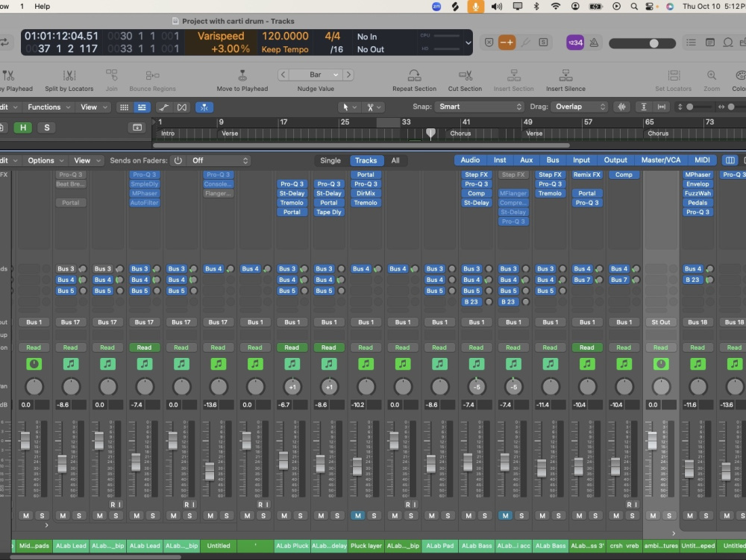
Task: Click the Join regions icon
Action: point(112,75)
